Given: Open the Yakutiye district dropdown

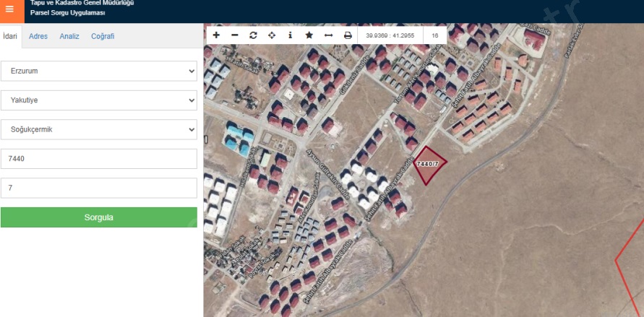Looking at the screenshot, I should (x=99, y=100).
